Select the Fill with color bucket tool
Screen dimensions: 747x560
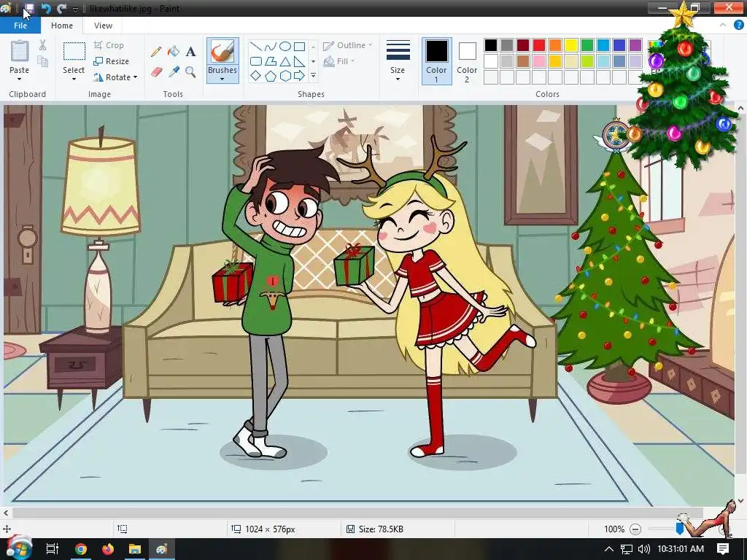coord(174,52)
